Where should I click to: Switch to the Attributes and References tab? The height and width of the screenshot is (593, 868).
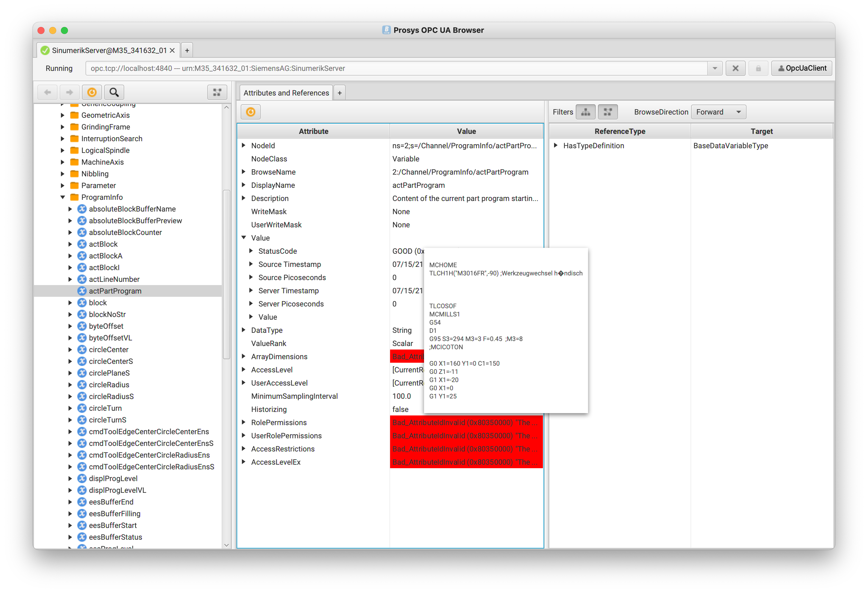tap(286, 92)
